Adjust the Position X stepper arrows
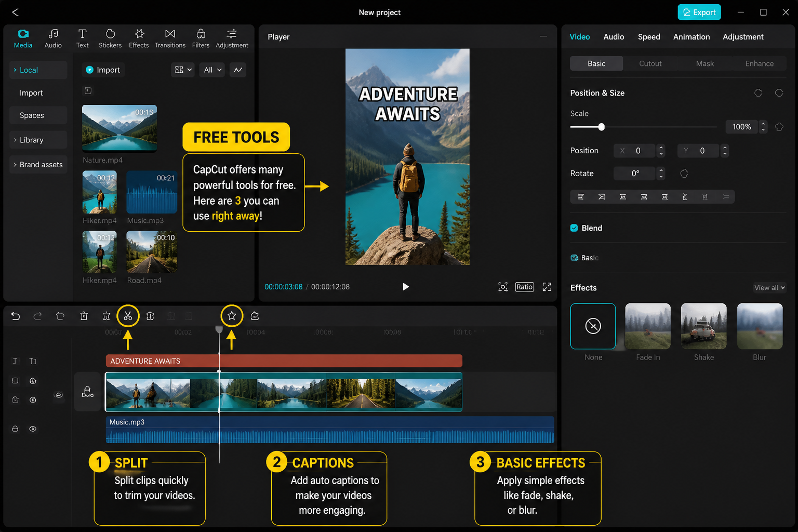 pyautogui.click(x=661, y=151)
